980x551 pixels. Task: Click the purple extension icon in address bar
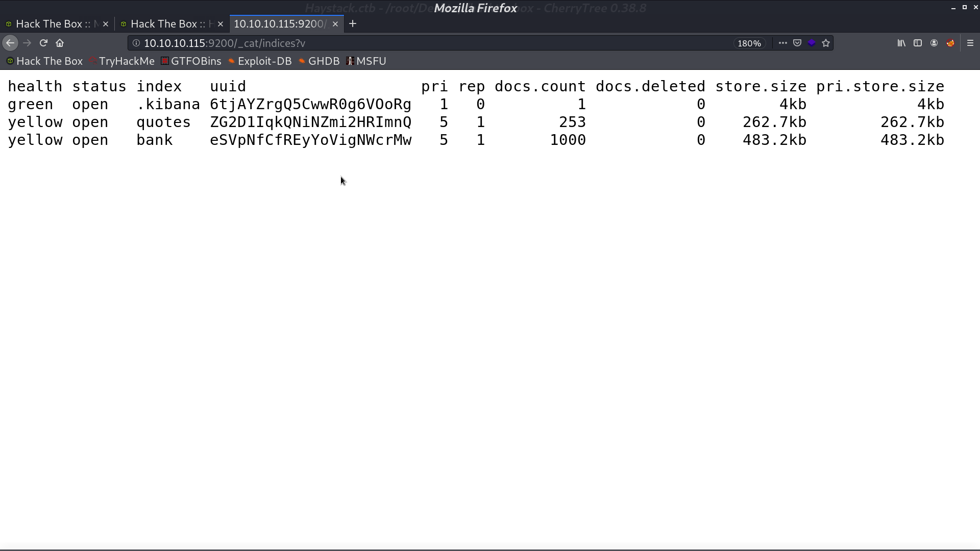tap(812, 43)
